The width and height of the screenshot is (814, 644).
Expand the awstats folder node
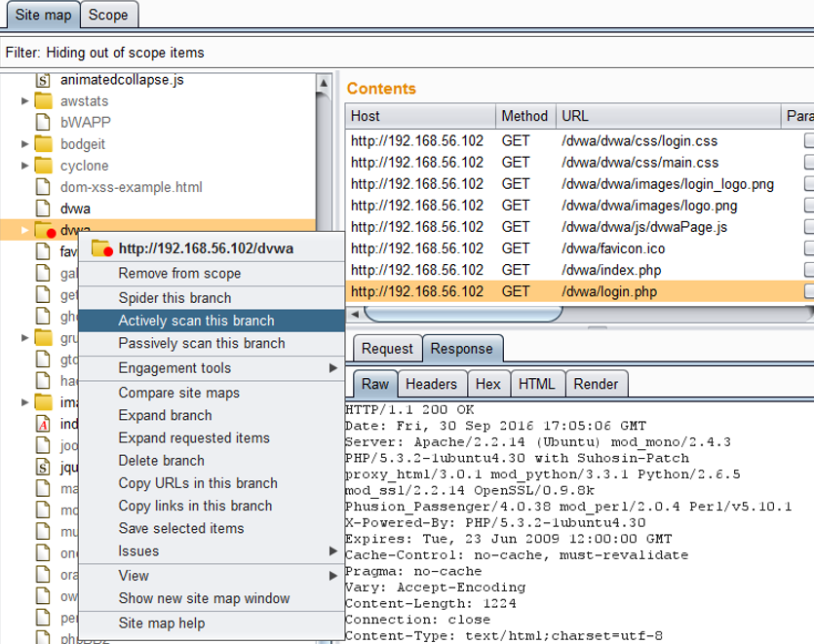(x=24, y=101)
